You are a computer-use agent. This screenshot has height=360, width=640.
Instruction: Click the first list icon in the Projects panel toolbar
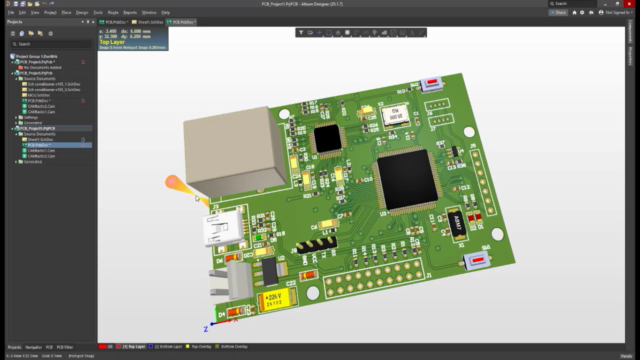[13, 33]
